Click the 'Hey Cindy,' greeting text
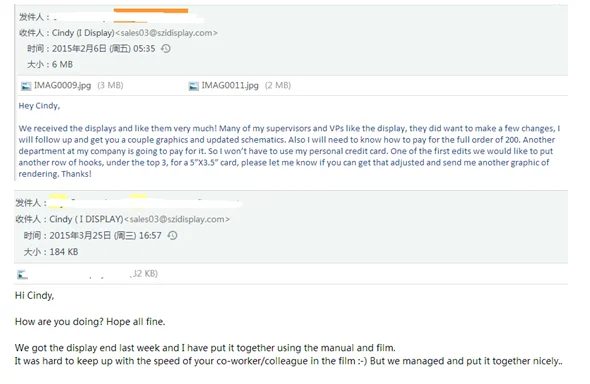This screenshot has height=384, width=590. click(x=39, y=106)
